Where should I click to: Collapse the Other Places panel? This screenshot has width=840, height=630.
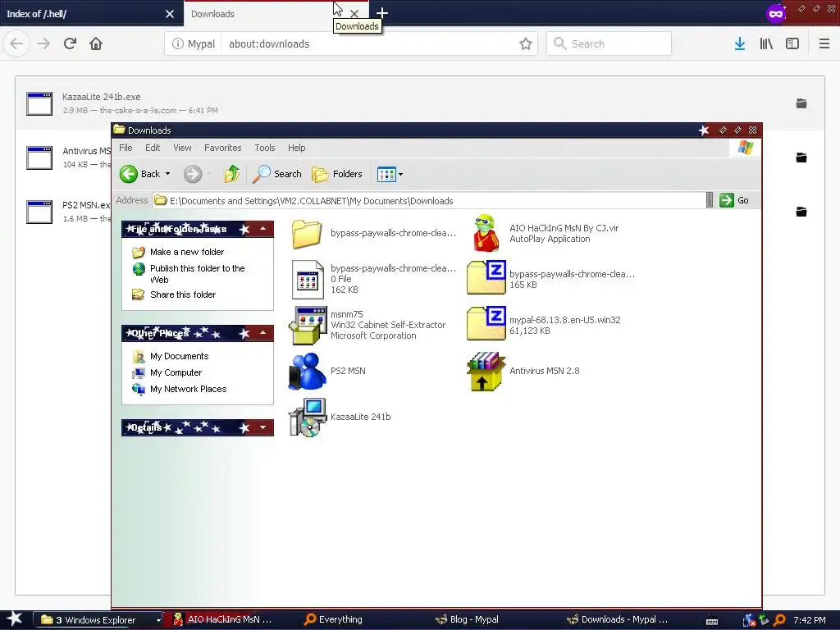pos(263,333)
